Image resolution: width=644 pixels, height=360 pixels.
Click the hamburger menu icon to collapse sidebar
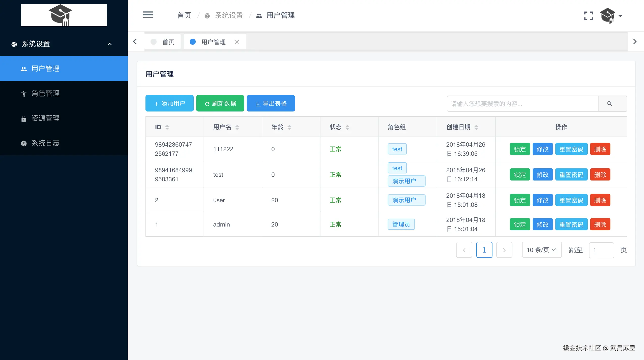coord(148,15)
